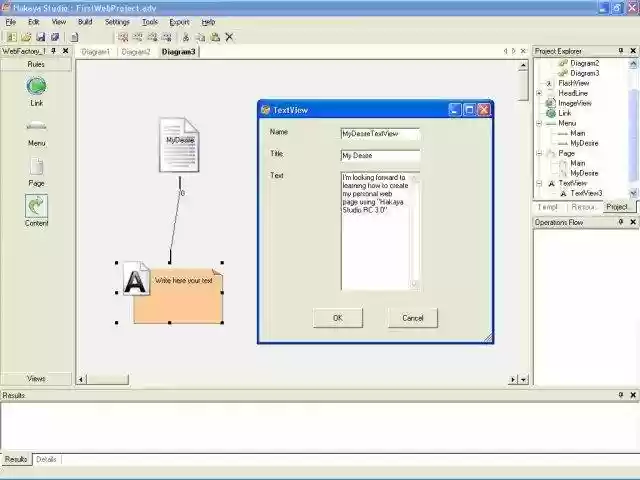Switch to the Diagram1 tab
The image size is (640, 480).
pyautogui.click(x=96, y=52)
